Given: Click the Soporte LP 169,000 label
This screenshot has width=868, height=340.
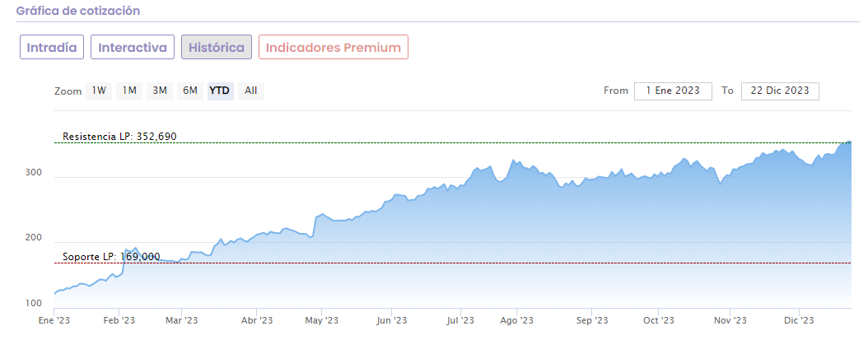Looking at the screenshot, I should point(111,257).
